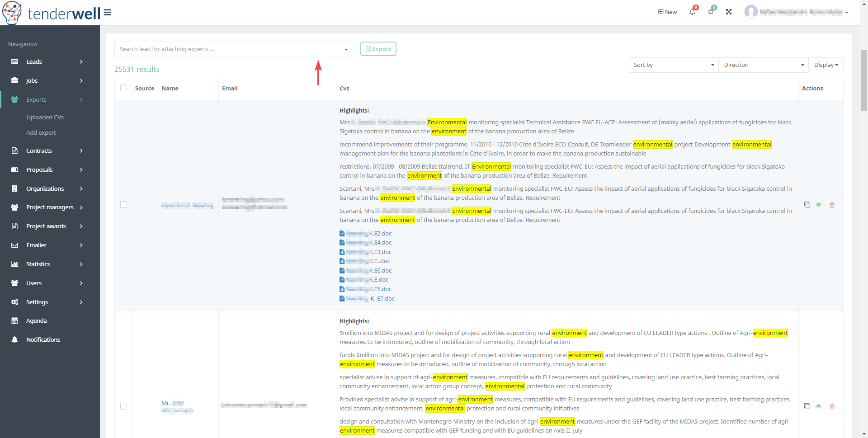Open the Sort by dropdown
The image size is (868, 438).
tap(673, 65)
